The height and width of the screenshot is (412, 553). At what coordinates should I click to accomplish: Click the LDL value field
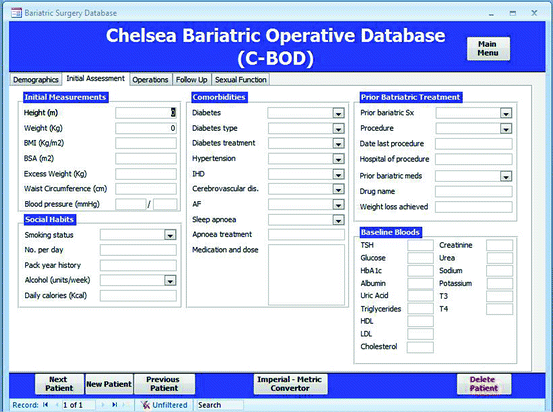click(420, 334)
